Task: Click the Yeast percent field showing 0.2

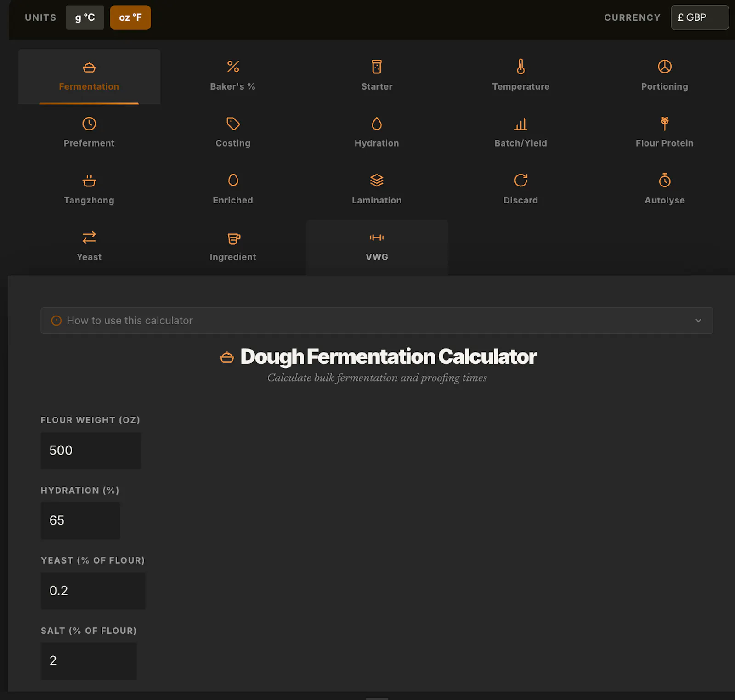Action: [x=93, y=591]
